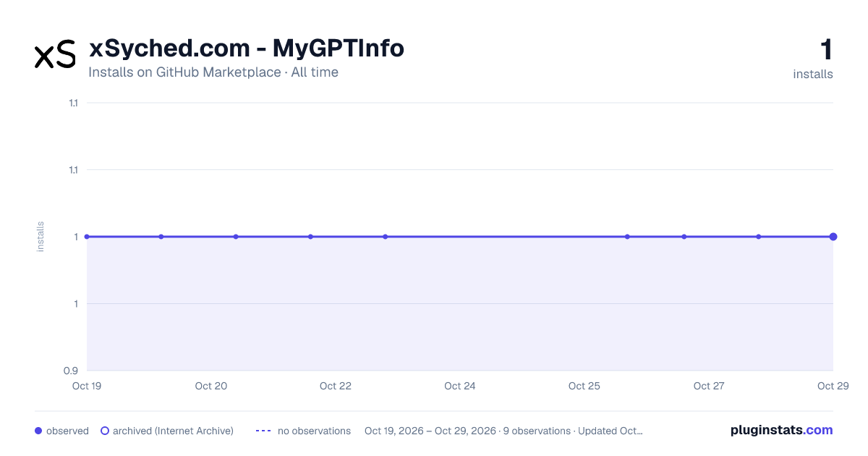Click the title xSyched.com - MyGPTInfo
This screenshot has height=456, width=868.
pos(246,48)
